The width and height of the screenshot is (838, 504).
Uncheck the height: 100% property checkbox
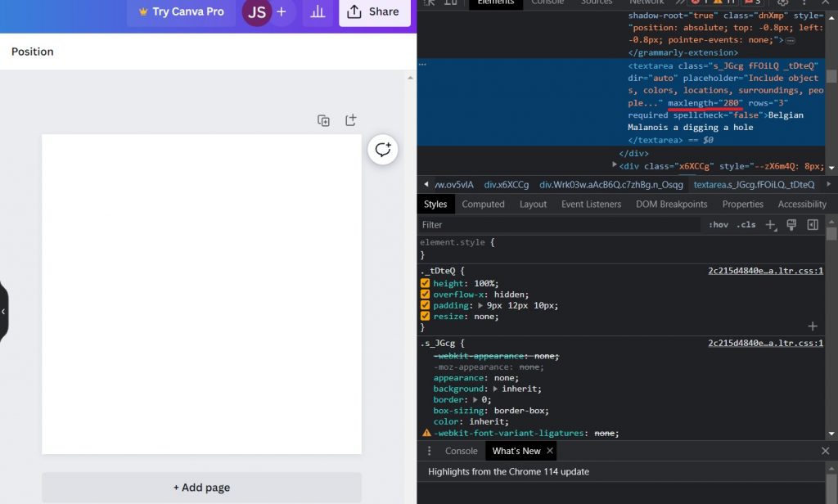[x=426, y=283]
